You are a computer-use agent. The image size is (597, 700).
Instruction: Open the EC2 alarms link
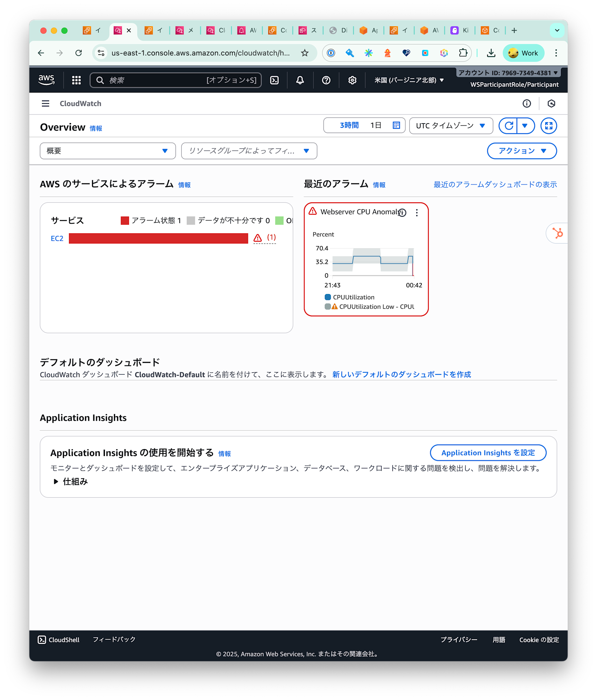point(57,238)
